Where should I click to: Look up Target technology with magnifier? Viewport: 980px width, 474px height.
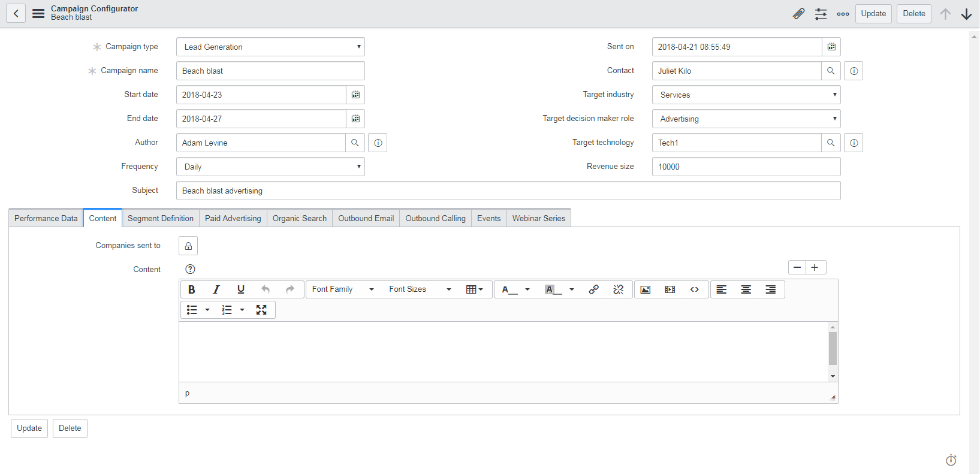831,143
